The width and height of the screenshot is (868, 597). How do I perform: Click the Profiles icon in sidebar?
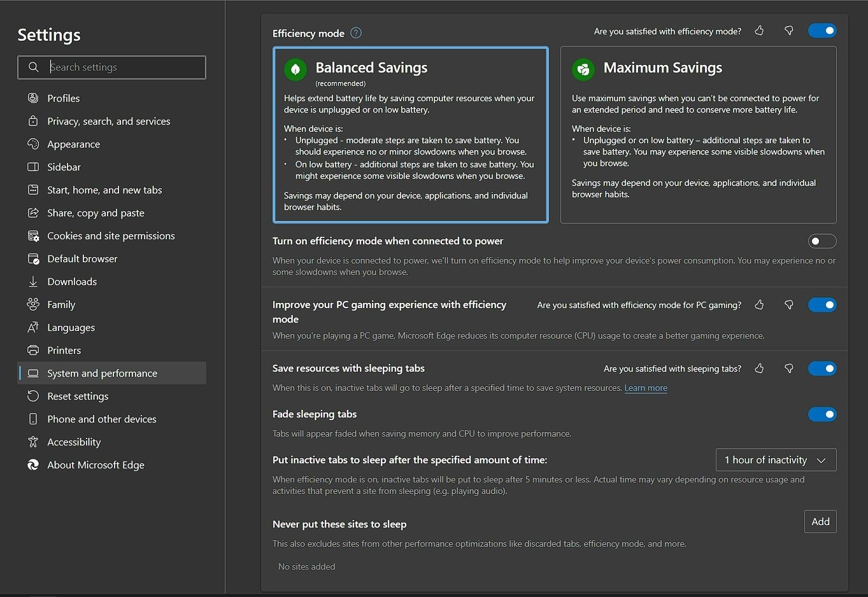(x=33, y=98)
